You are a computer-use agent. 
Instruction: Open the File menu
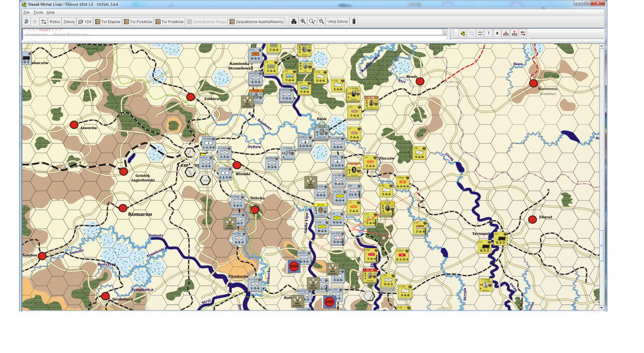click(x=27, y=12)
